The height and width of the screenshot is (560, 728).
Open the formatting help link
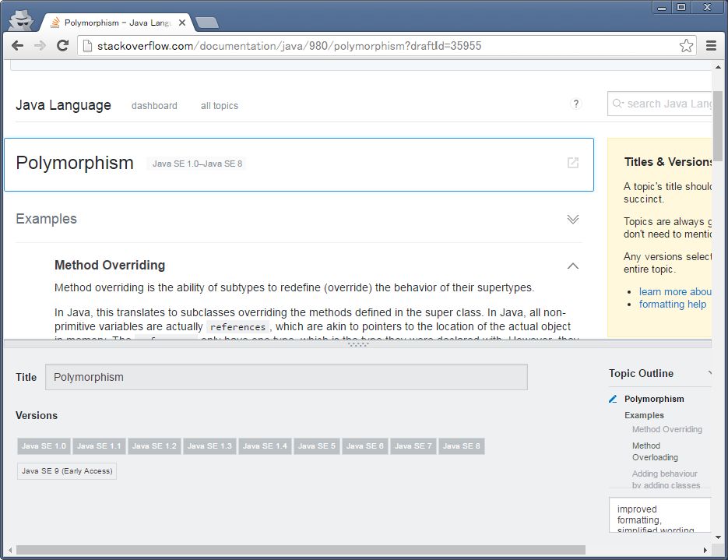(x=672, y=305)
